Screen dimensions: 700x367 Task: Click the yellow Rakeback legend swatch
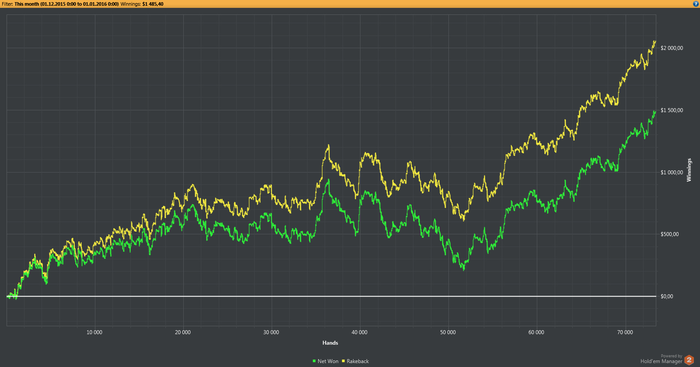point(343,361)
